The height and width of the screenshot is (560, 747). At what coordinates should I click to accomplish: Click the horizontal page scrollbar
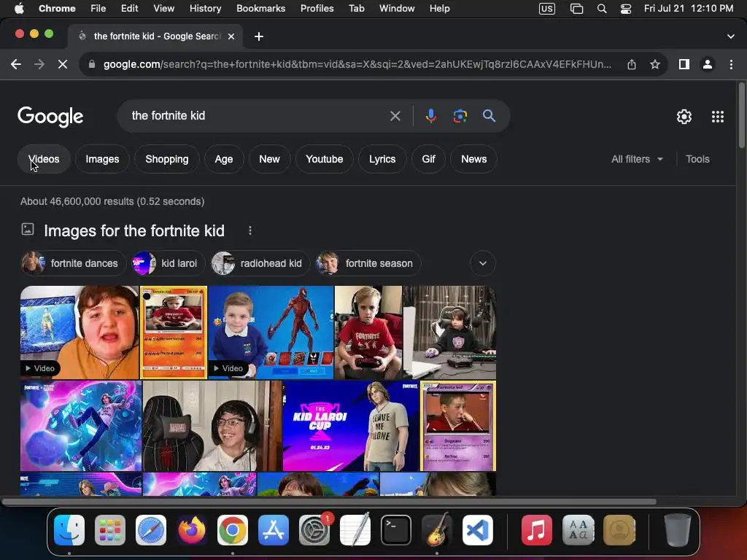click(329, 502)
